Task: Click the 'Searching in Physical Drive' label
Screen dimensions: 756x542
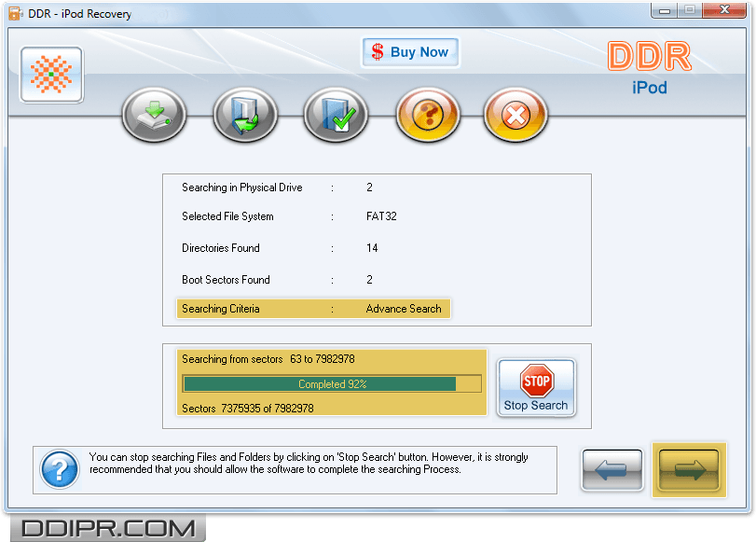Action: tap(242, 188)
